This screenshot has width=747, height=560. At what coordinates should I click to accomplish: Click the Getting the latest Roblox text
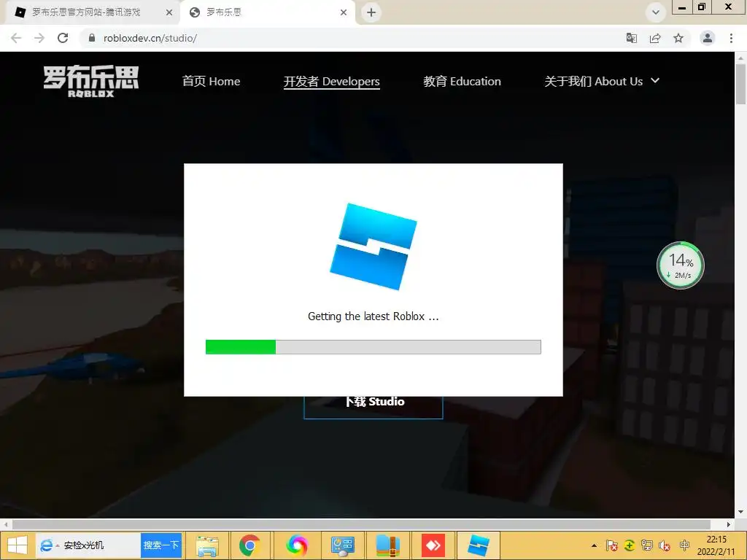[373, 316]
